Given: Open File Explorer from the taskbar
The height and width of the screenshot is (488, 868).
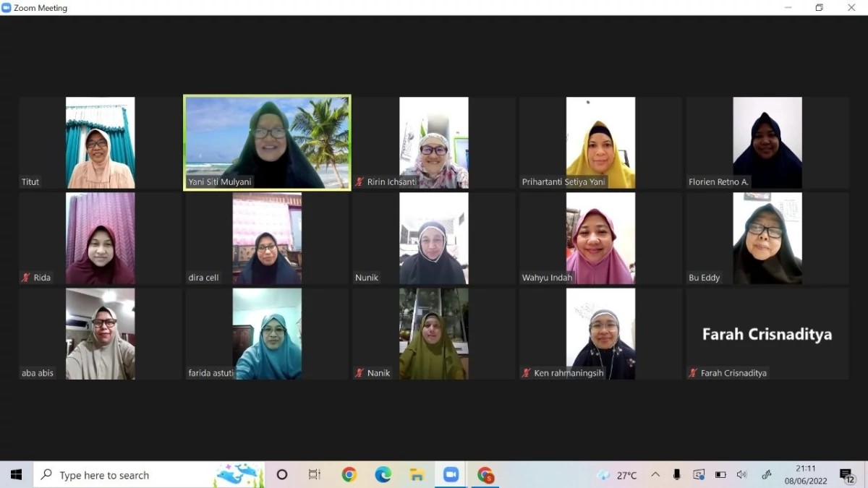Looking at the screenshot, I should click(x=417, y=475).
